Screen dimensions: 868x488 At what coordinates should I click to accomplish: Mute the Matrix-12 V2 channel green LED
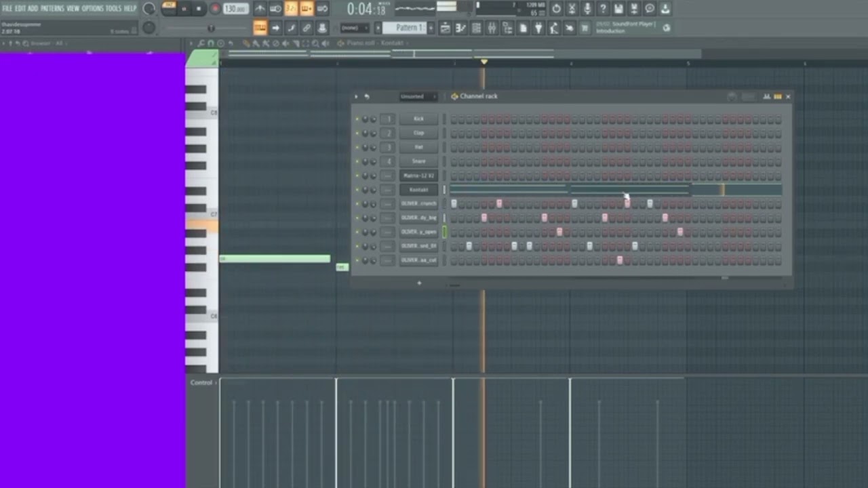[x=357, y=176]
